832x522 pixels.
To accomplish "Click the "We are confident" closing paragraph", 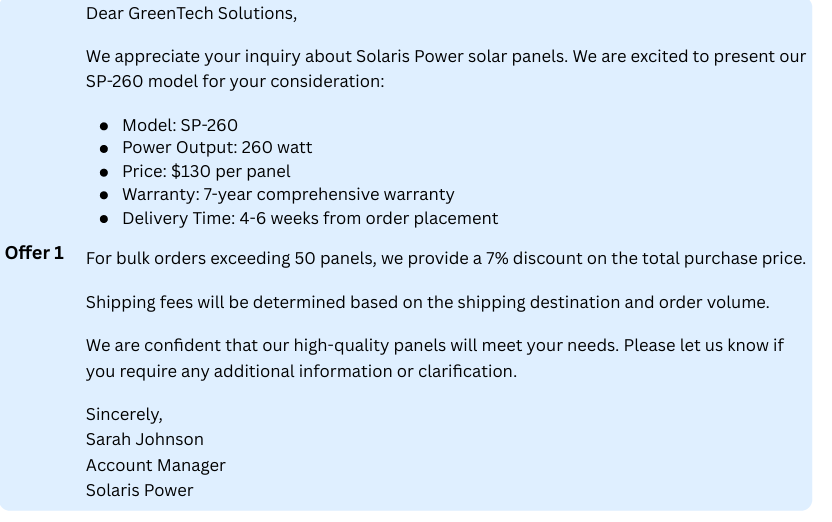I will click(x=435, y=358).
